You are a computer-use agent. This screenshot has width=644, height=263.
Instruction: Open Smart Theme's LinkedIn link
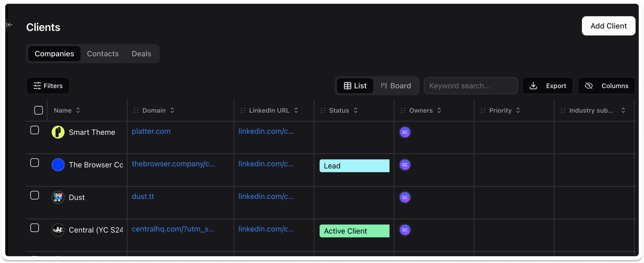(266, 131)
